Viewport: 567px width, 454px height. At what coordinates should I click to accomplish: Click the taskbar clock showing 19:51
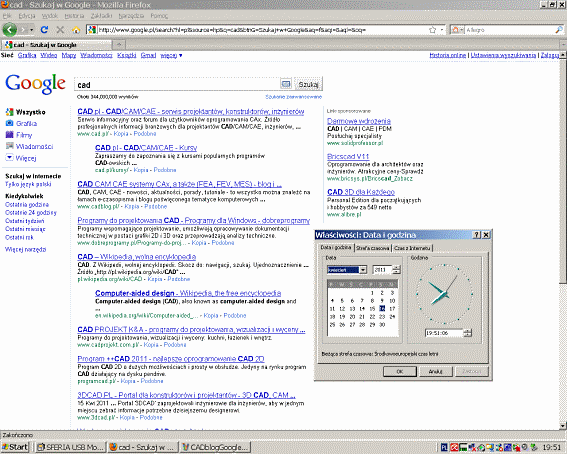pyautogui.click(x=551, y=447)
